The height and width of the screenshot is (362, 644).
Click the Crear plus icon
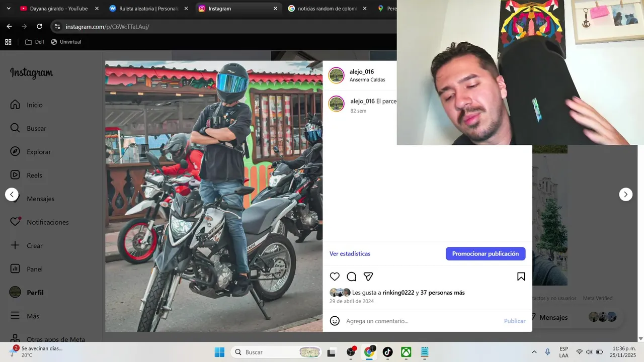[15, 245]
